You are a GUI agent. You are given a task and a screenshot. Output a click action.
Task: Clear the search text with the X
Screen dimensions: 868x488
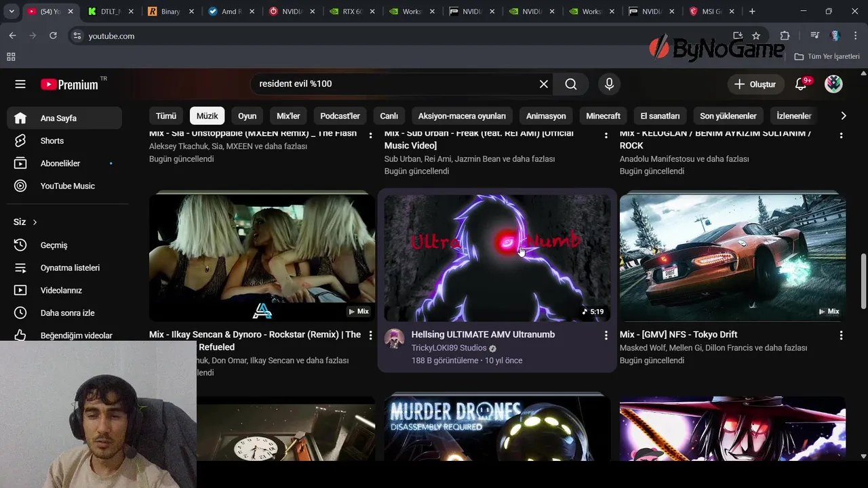click(x=544, y=84)
